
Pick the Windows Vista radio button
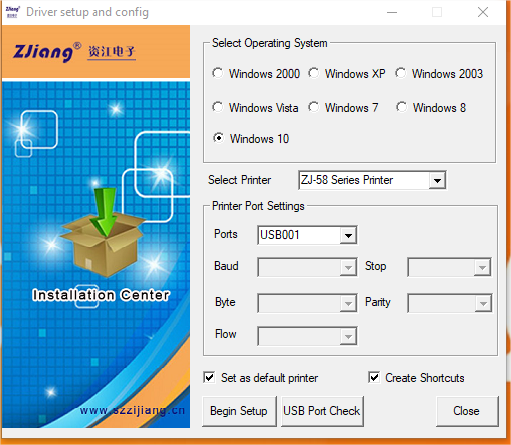(x=218, y=107)
